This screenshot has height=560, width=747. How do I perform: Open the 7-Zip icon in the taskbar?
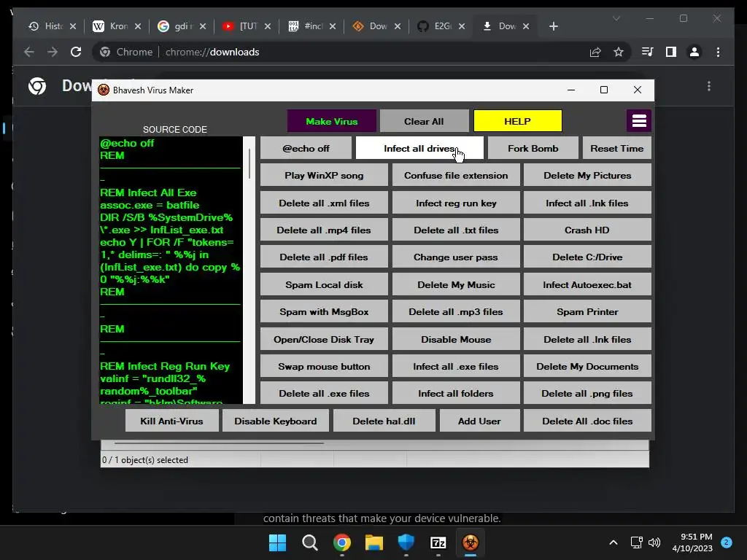[438, 542]
